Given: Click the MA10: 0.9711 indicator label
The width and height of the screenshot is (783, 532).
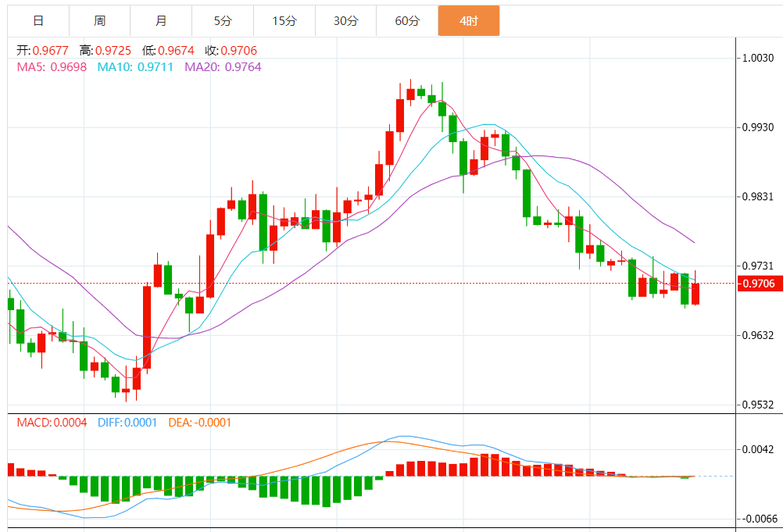Looking at the screenshot, I should point(135,67).
